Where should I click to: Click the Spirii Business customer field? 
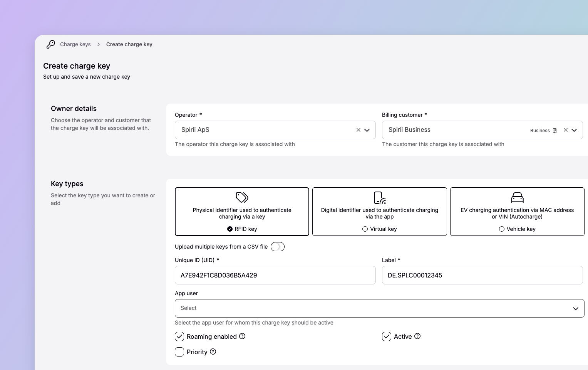[482, 130]
